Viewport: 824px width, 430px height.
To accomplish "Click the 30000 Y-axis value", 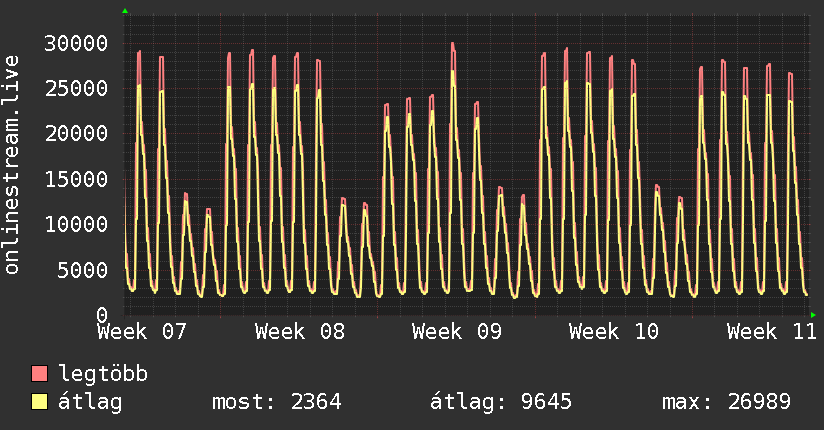I will tap(76, 43).
